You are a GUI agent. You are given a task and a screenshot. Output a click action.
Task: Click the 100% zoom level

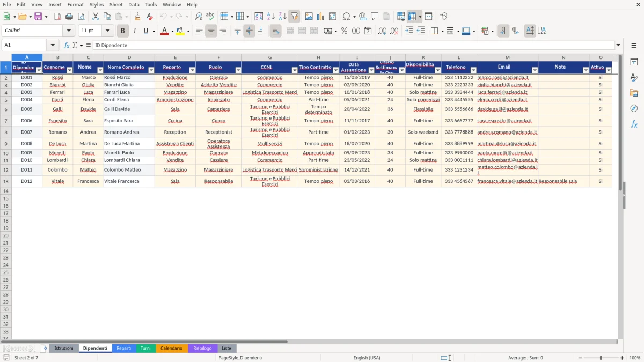click(x=635, y=358)
